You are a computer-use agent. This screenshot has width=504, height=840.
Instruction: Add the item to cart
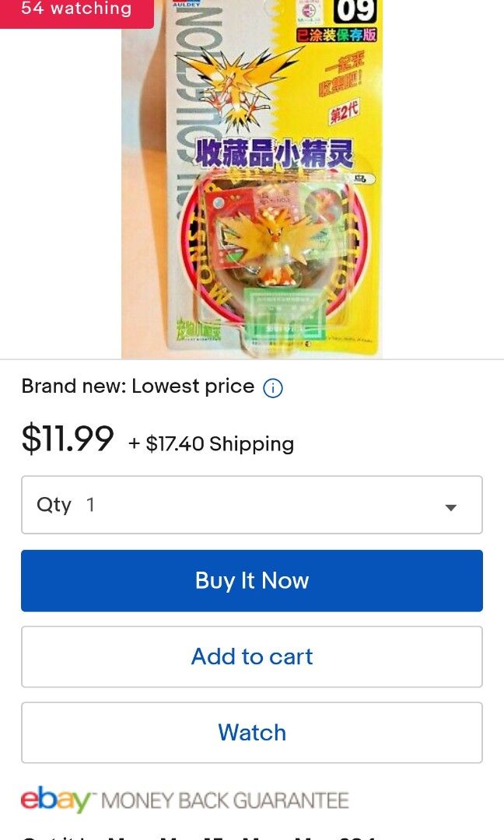252,656
